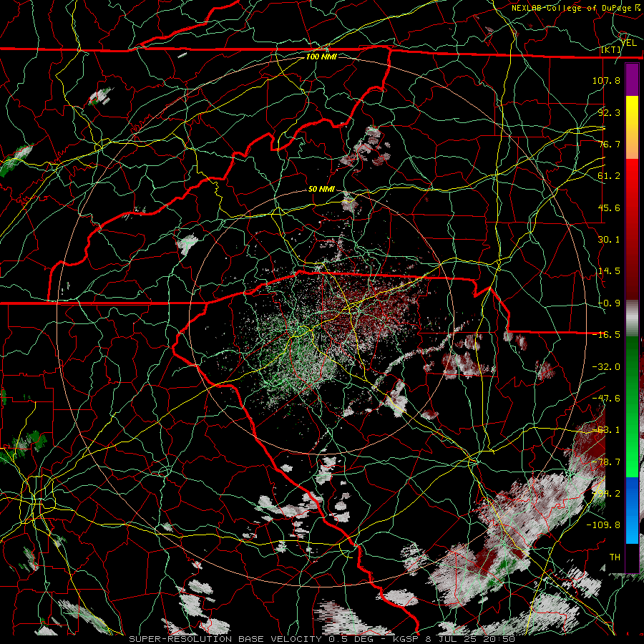Click the 30.1 scale value
The height and width of the screenshot is (644, 644).
pyautogui.click(x=609, y=240)
